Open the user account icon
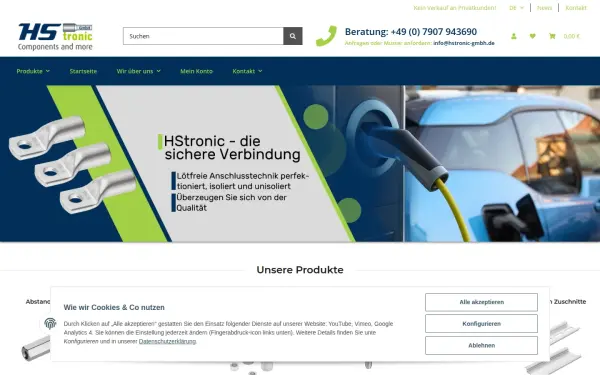 [x=514, y=36]
